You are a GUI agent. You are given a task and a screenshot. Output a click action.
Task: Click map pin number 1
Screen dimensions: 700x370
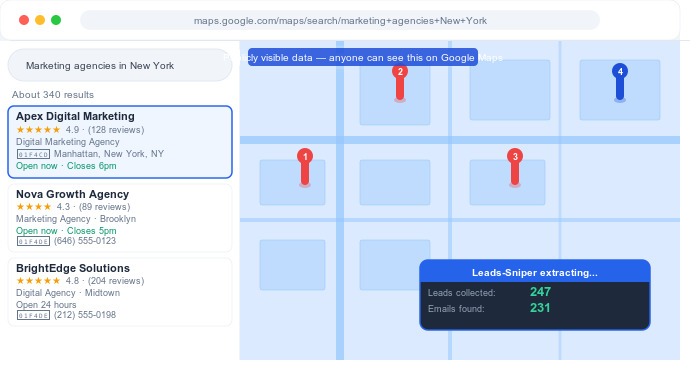(x=305, y=167)
